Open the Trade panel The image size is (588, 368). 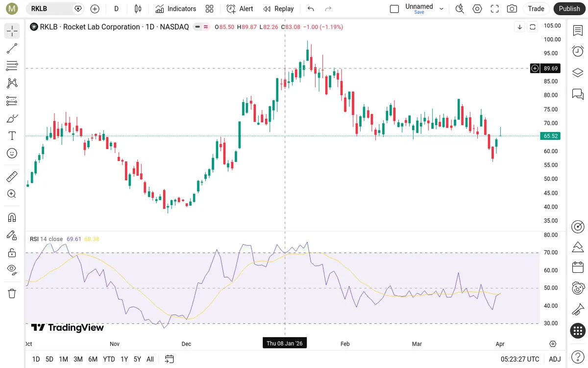536,9
